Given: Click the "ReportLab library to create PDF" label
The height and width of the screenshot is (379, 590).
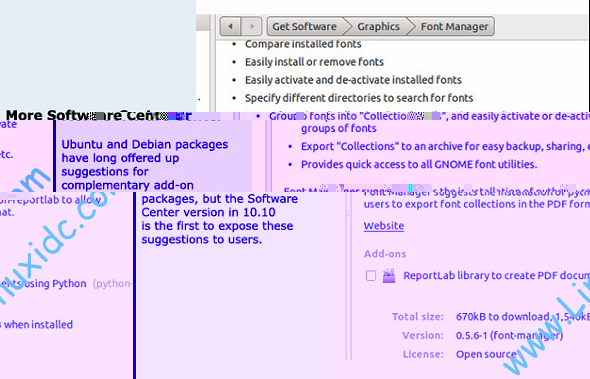Looking at the screenshot, I should (496, 275).
